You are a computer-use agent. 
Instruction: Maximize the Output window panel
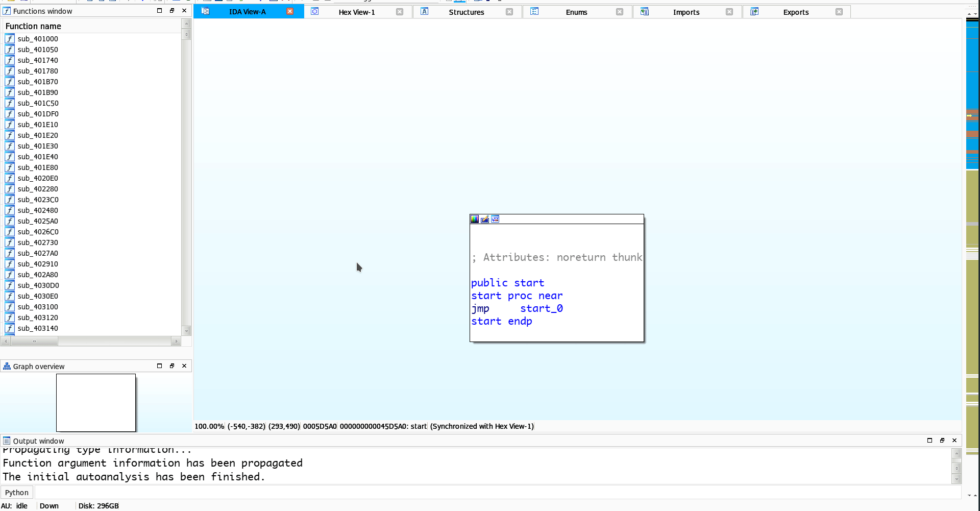[x=929, y=441]
